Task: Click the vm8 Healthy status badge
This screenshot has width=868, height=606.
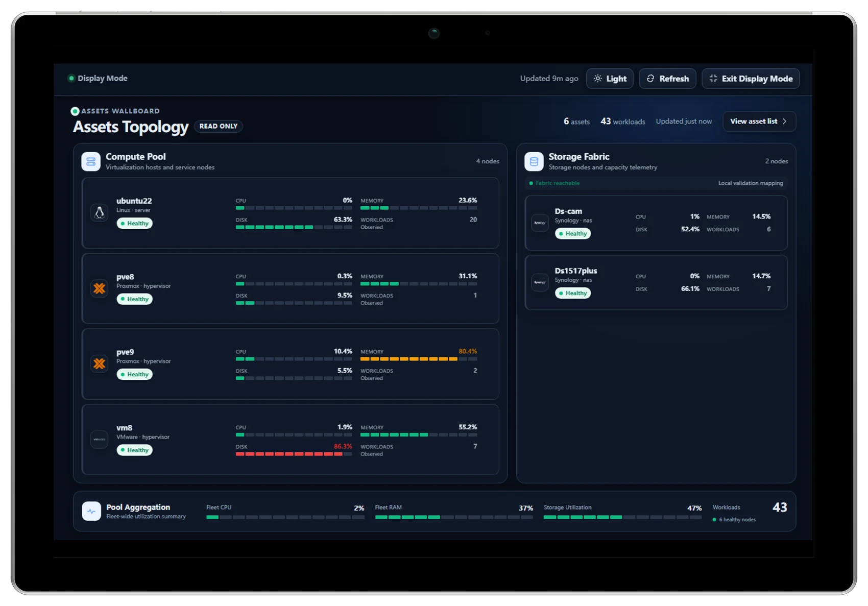Action: click(x=134, y=450)
